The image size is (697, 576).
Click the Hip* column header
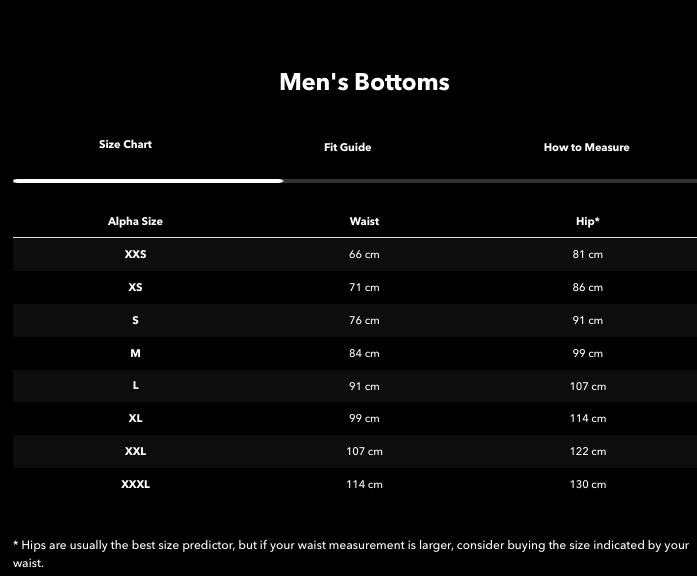pos(588,221)
